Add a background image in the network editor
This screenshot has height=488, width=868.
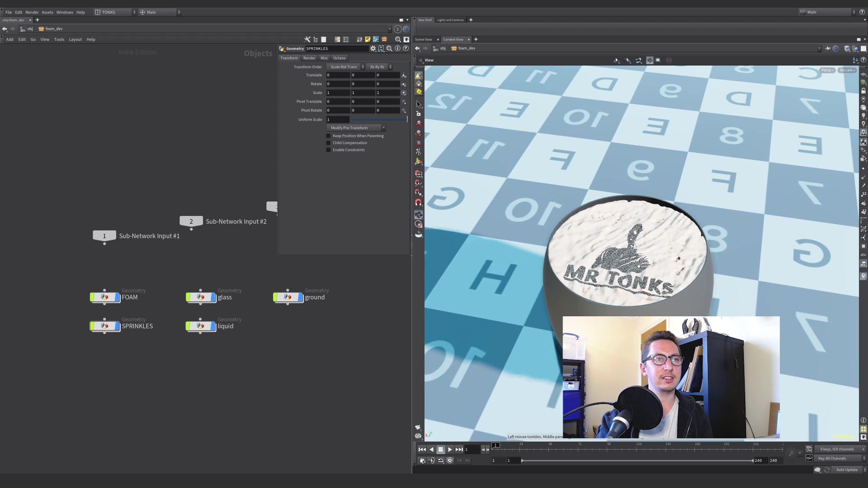click(376, 39)
